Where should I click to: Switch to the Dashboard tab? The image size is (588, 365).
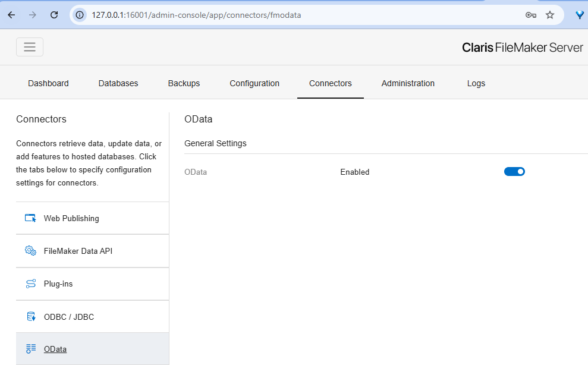[x=48, y=83]
